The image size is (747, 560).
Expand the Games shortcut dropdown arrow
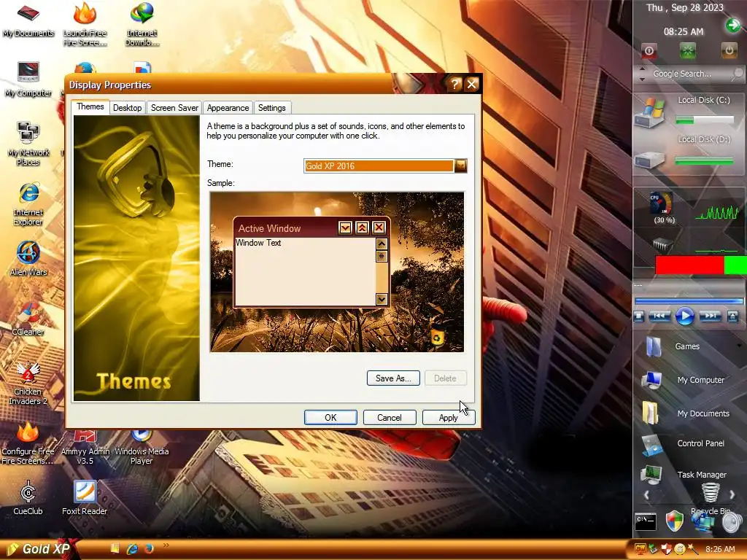point(740,346)
